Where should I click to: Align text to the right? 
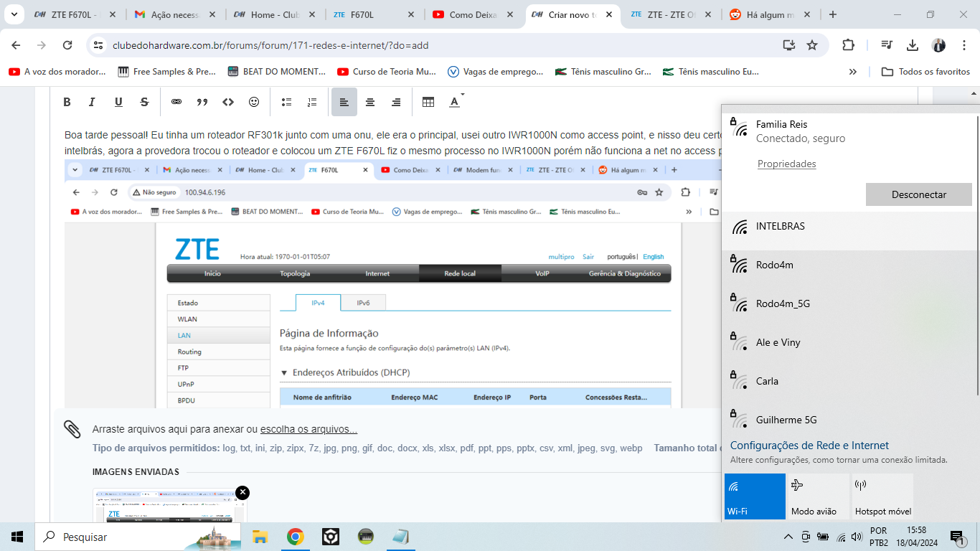tap(396, 102)
